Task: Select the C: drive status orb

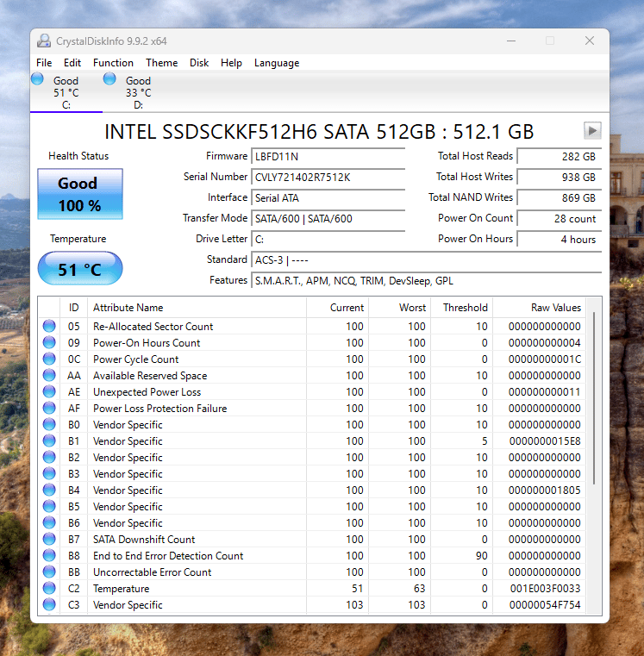Action: point(37,78)
